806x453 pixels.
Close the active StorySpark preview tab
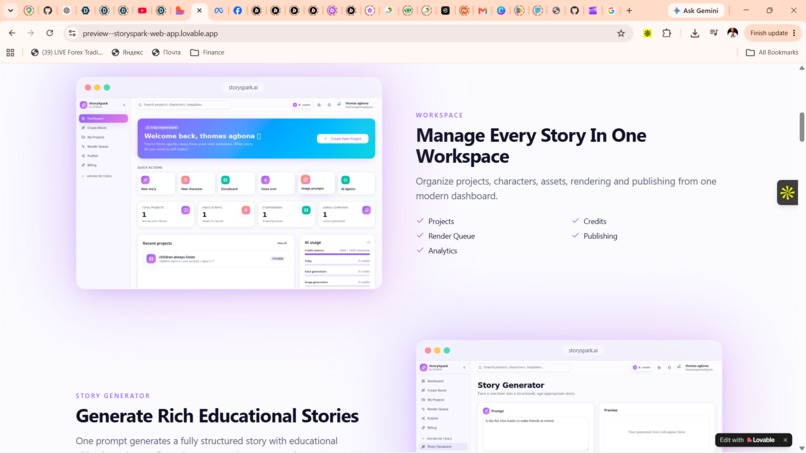pos(199,10)
